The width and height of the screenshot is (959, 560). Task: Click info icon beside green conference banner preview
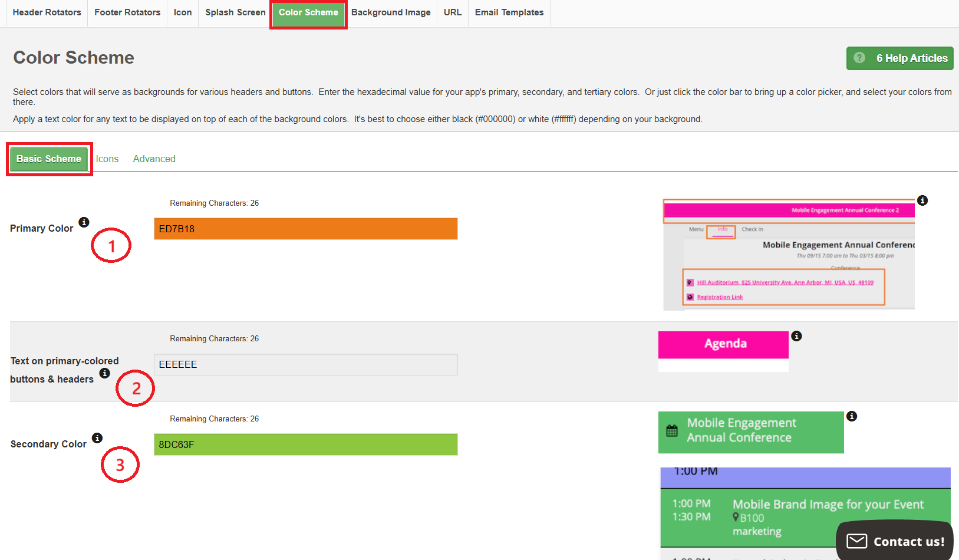click(x=852, y=416)
